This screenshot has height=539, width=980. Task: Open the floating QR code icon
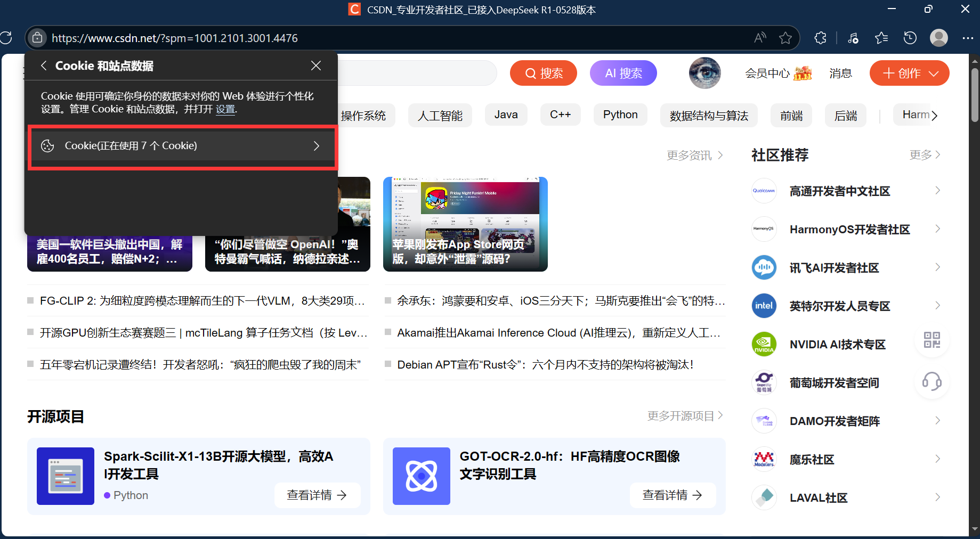point(932,339)
